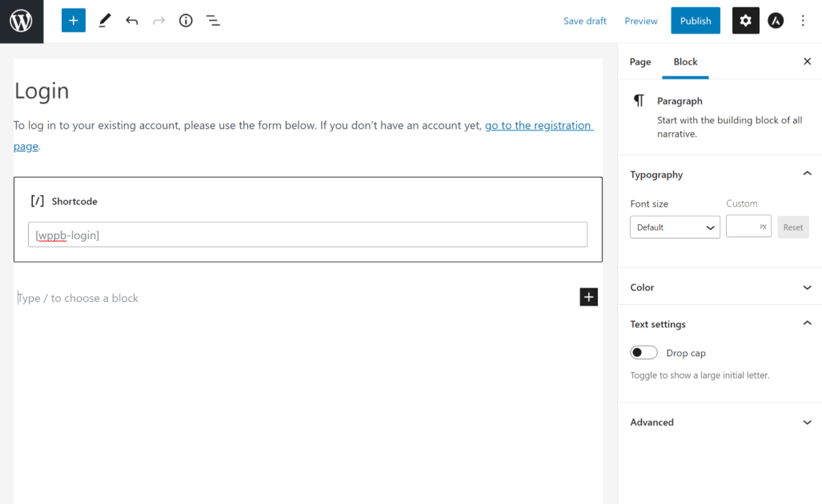Click the Paragraph pilcrow icon
The height and width of the screenshot is (504, 822).
(x=639, y=101)
